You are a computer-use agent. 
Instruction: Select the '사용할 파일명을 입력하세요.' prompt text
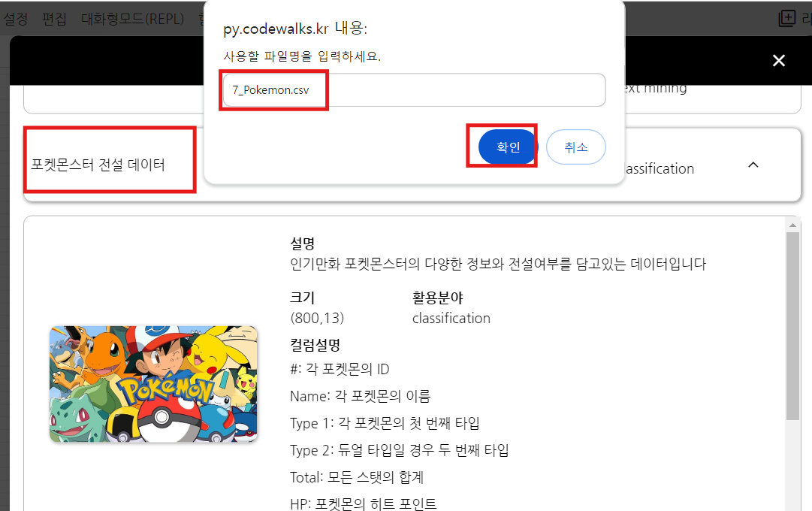click(302, 56)
